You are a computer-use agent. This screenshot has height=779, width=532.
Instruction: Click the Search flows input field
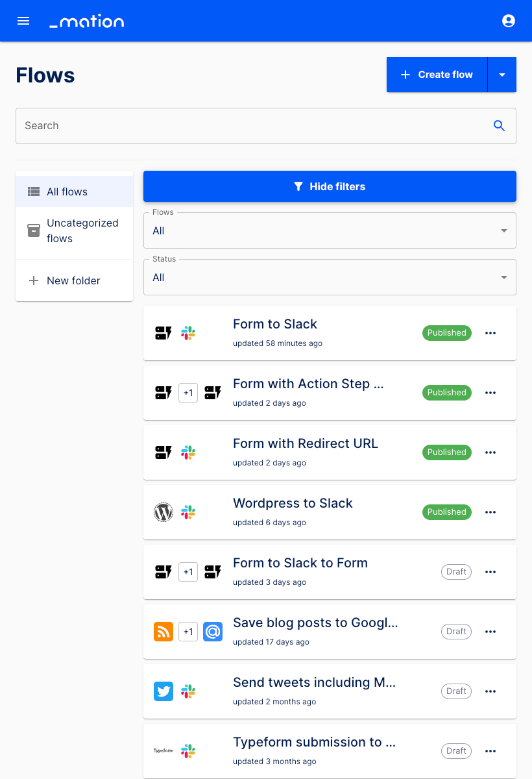pos(253,126)
